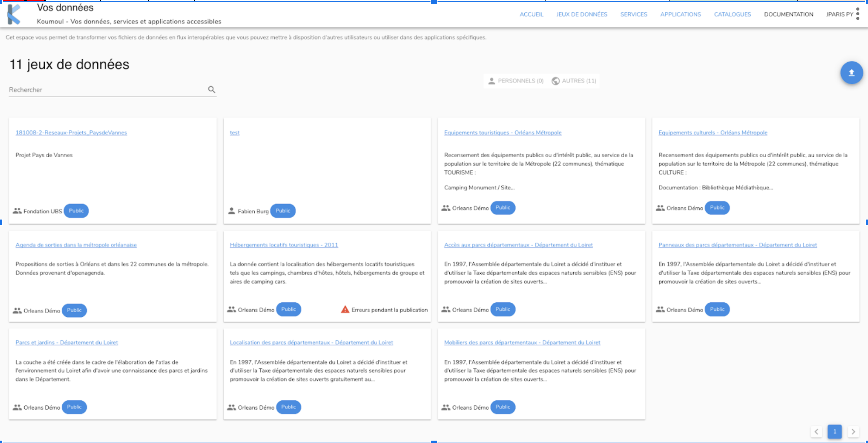Click the red publication error warning icon
Image resolution: width=868 pixels, height=443 pixels.
click(x=345, y=310)
